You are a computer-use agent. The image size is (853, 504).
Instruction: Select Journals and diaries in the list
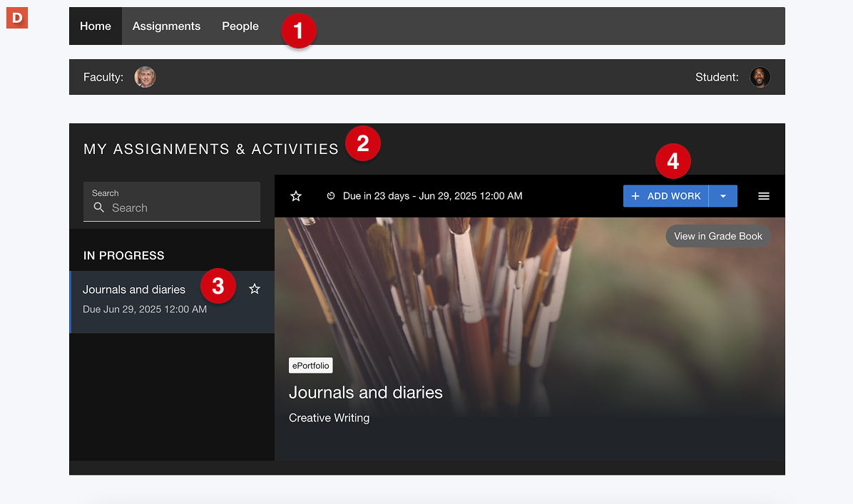(172, 302)
